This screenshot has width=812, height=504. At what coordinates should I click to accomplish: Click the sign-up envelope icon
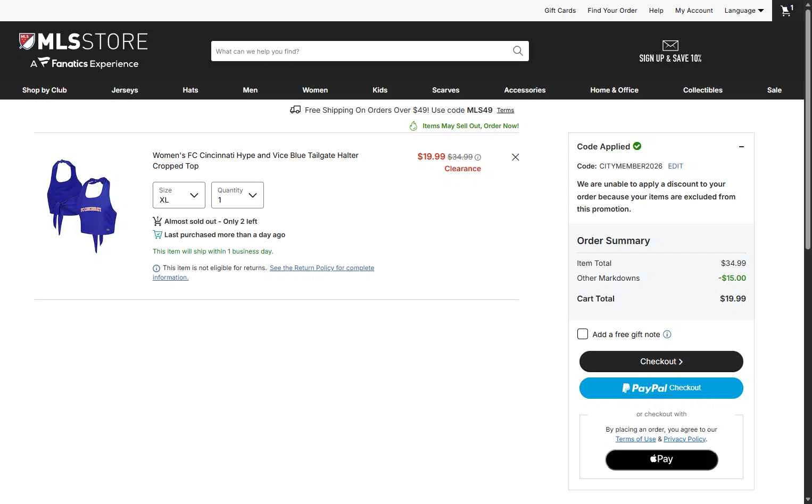[670, 45]
